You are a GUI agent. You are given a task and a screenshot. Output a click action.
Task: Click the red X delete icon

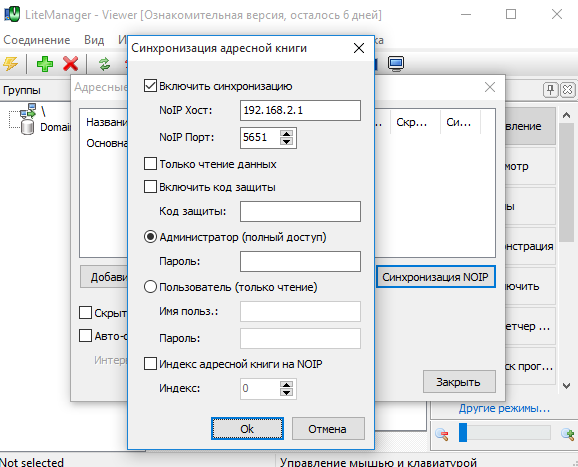coord(70,63)
